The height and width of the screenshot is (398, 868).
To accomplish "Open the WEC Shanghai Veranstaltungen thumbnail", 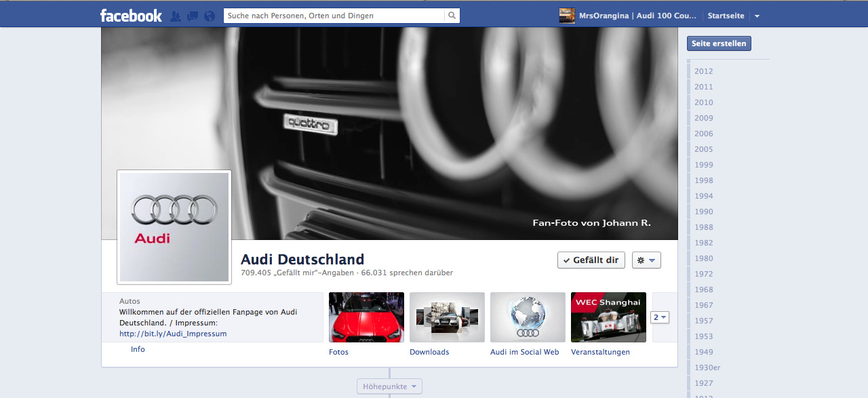I will click(x=608, y=317).
